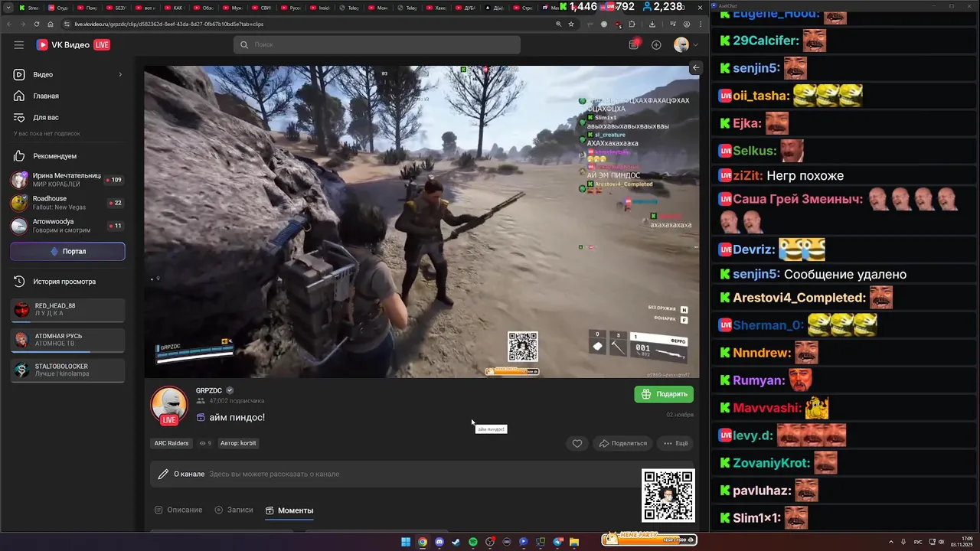Open Roadhouse Fallout: New Vegas stream
980x551 pixels.
click(67, 203)
